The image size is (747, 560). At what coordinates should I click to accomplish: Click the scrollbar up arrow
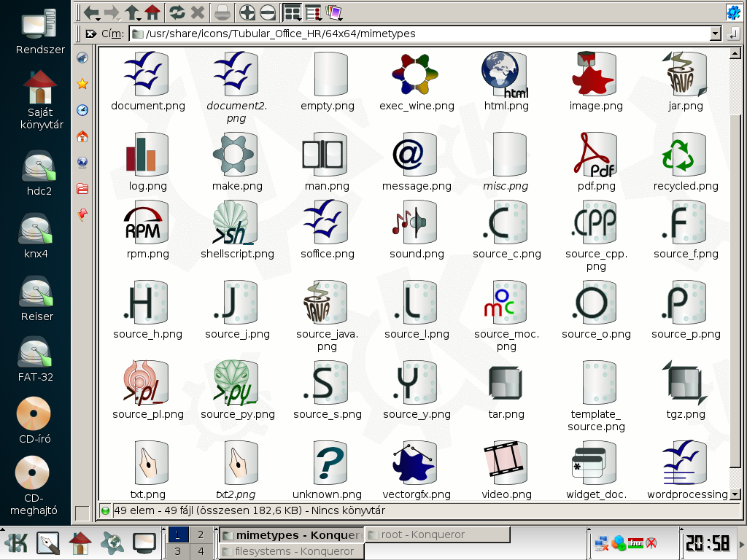coord(735,53)
